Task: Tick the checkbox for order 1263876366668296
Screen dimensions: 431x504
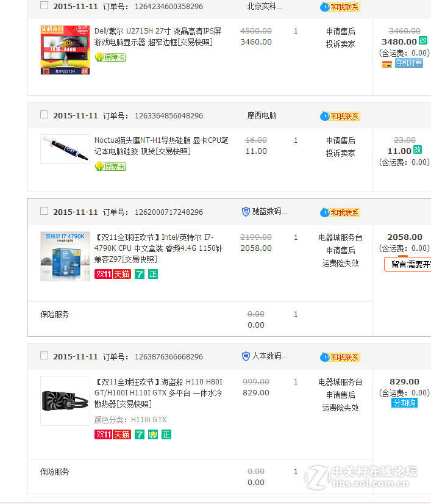Action: 45,356
